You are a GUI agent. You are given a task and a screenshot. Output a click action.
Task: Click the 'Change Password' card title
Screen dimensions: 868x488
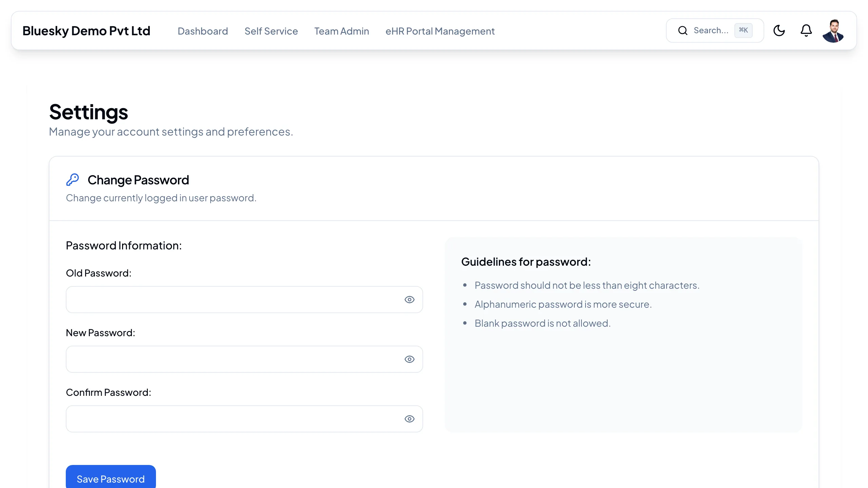click(138, 180)
